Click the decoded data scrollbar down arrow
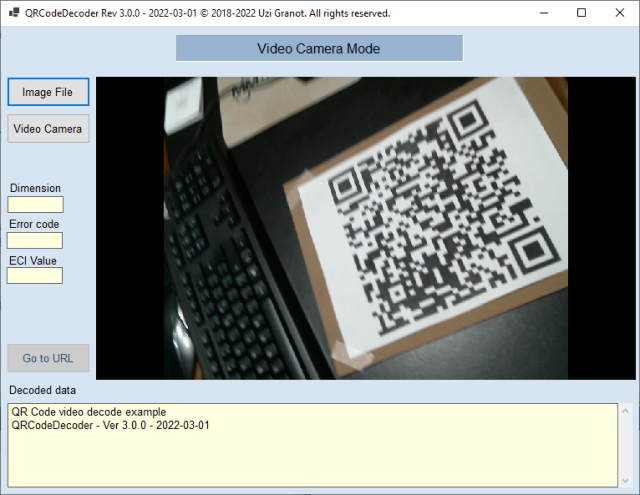 [x=625, y=481]
